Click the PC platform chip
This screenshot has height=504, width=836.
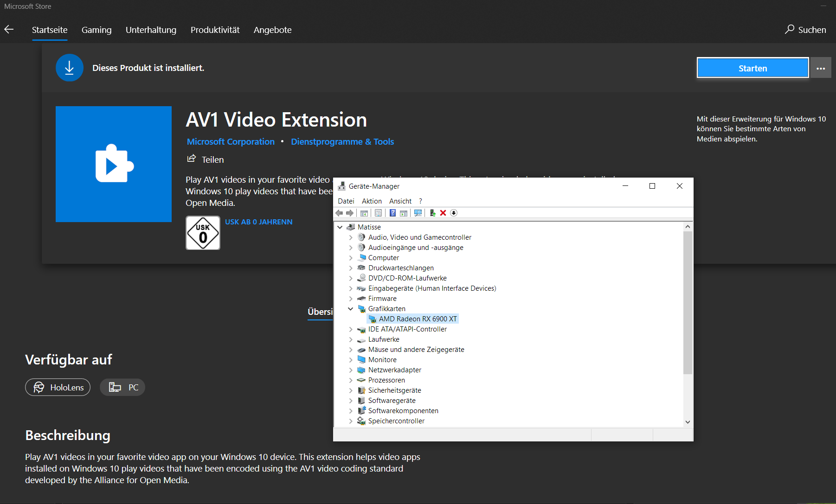122,387
